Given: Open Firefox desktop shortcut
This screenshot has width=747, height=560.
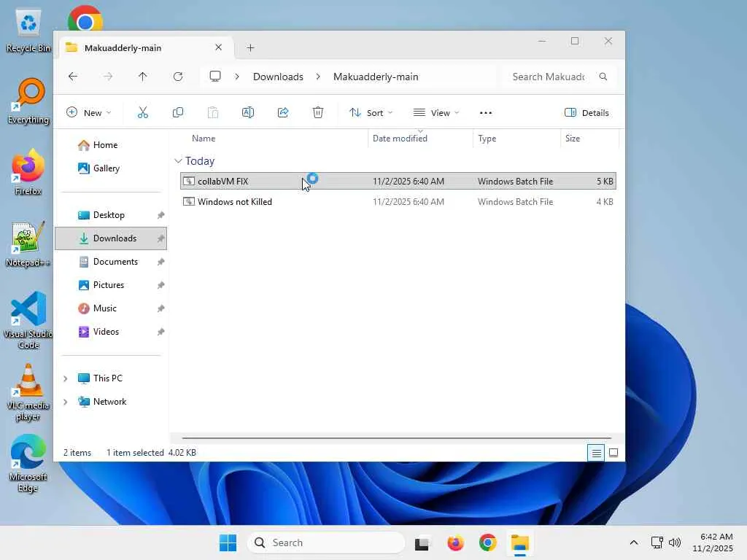Looking at the screenshot, I should click(x=28, y=172).
